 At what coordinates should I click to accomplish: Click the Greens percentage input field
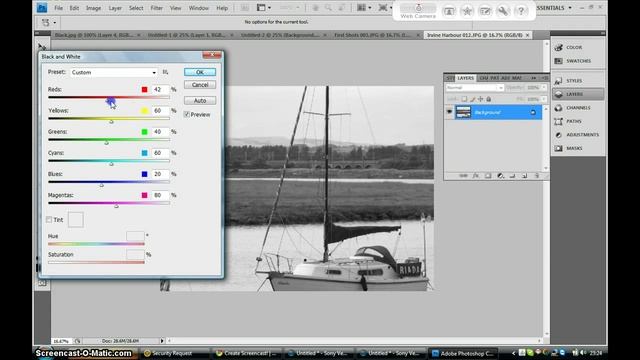click(160, 132)
